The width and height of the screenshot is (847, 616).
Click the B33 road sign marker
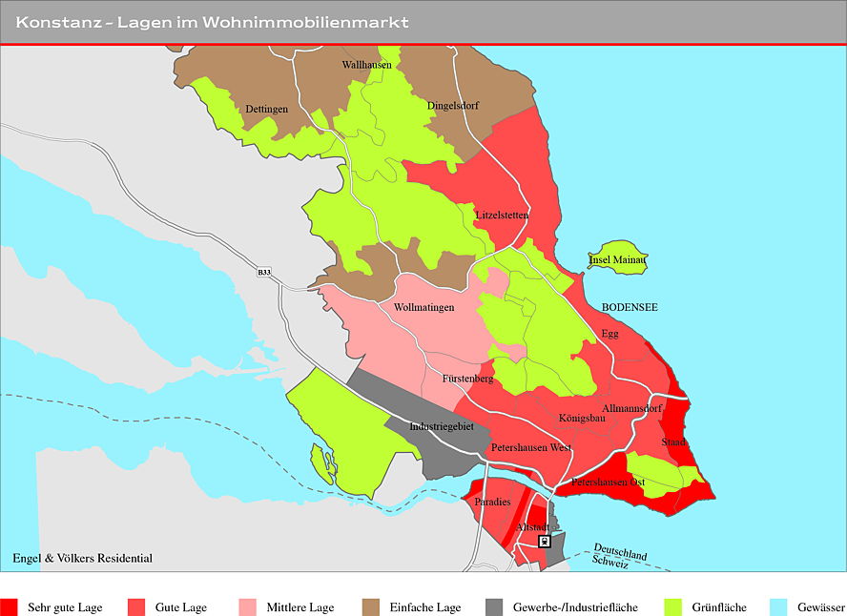tap(263, 272)
